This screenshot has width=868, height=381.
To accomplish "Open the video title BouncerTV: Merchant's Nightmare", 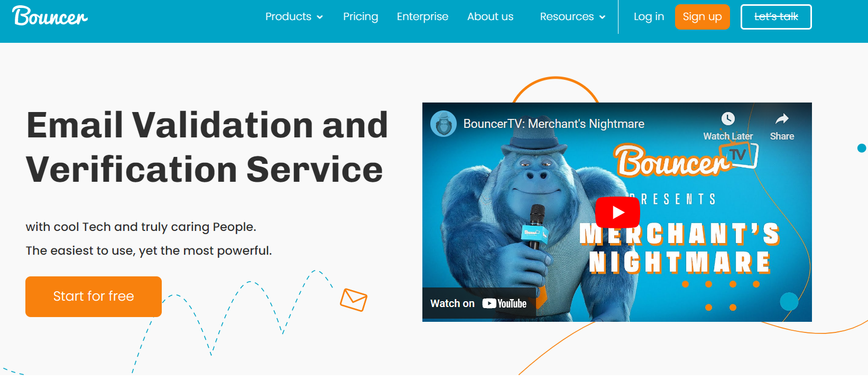I will tap(554, 124).
